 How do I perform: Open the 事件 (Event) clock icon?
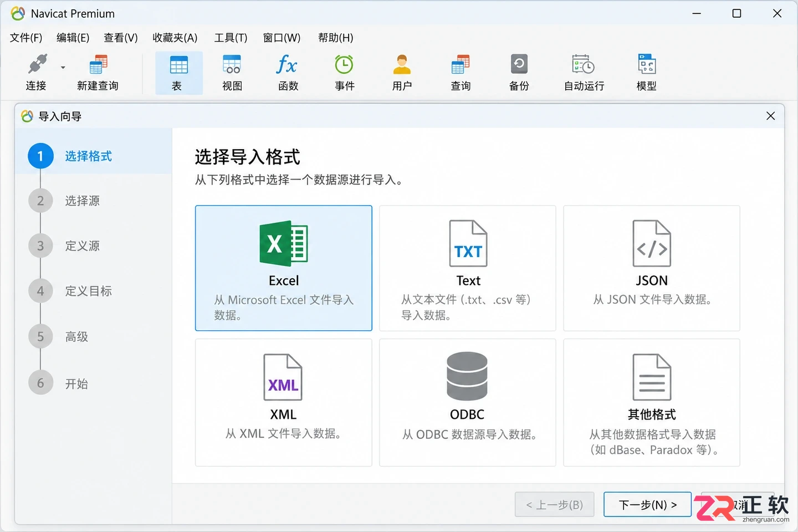pyautogui.click(x=345, y=73)
